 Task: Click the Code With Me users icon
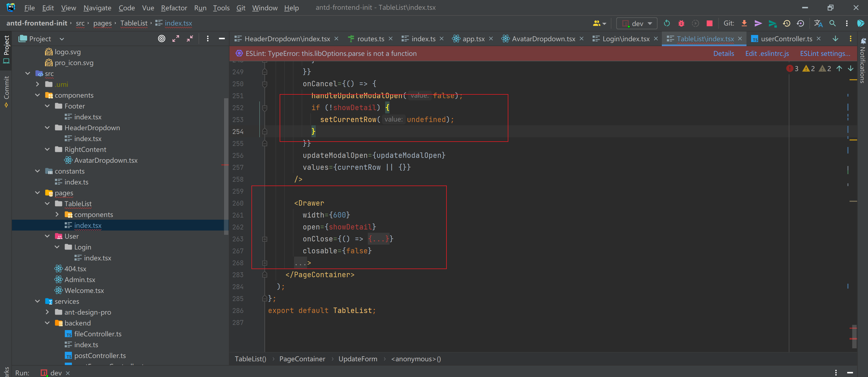pyautogui.click(x=599, y=23)
